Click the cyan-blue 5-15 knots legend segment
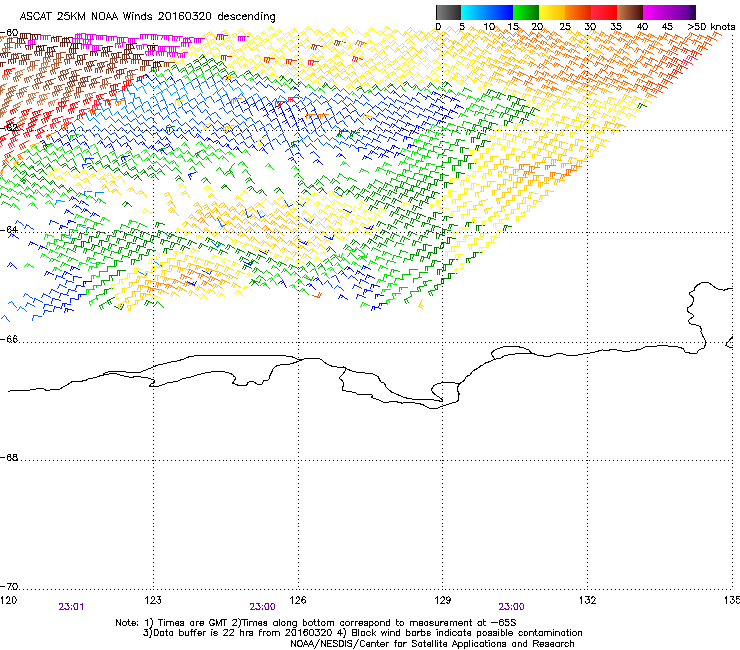This screenshot has height=650, width=740. [487, 12]
